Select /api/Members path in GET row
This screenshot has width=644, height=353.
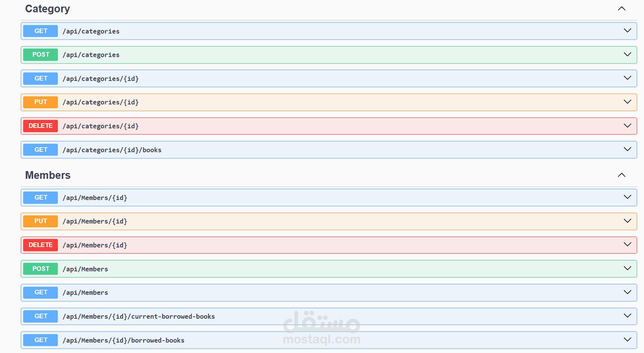(x=85, y=292)
